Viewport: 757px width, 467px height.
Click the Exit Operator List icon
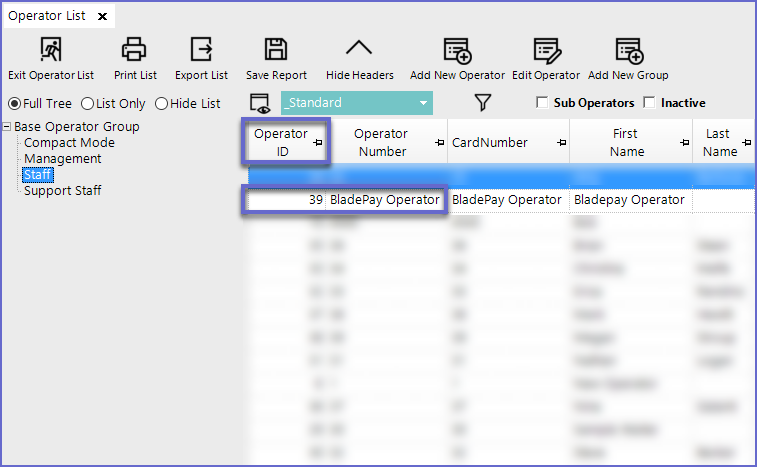pyautogui.click(x=50, y=50)
